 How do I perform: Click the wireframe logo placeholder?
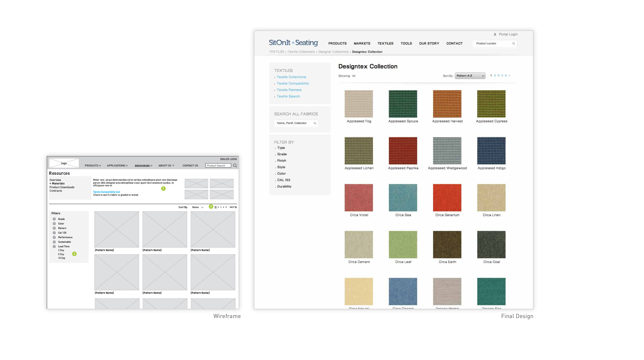[64, 163]
